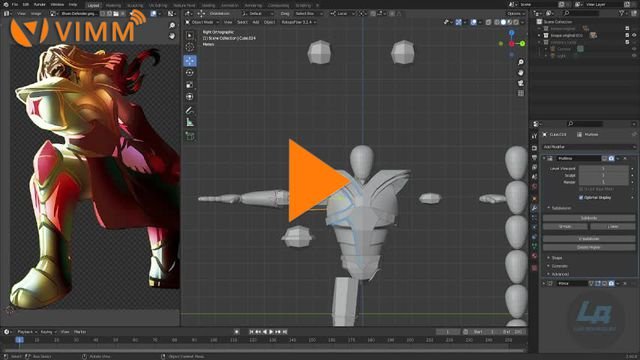Open the Window menu

point(58,4)
